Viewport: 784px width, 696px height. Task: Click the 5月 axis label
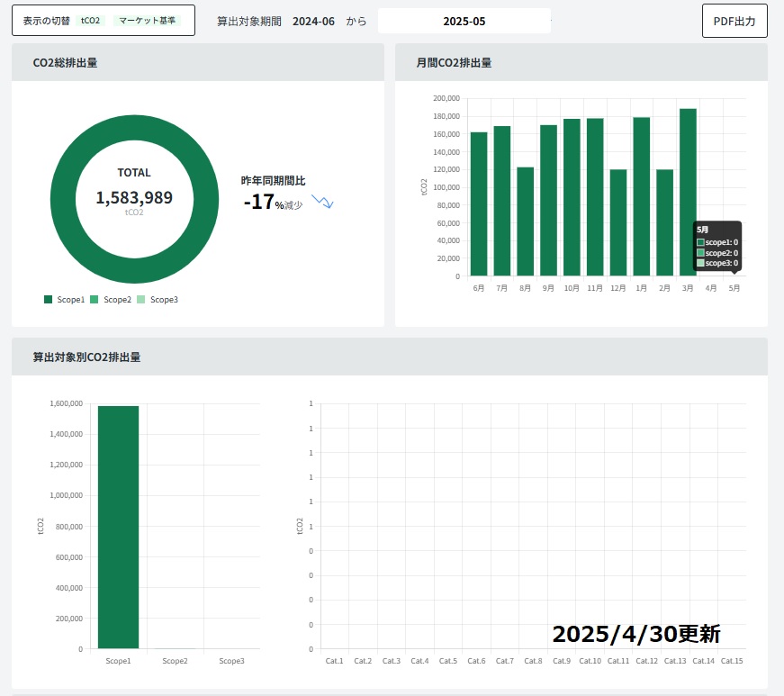pos(734,288)
